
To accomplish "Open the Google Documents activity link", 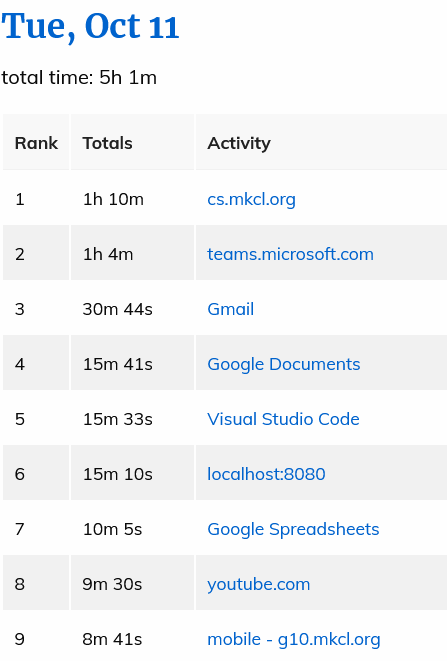I will (284, 364).
